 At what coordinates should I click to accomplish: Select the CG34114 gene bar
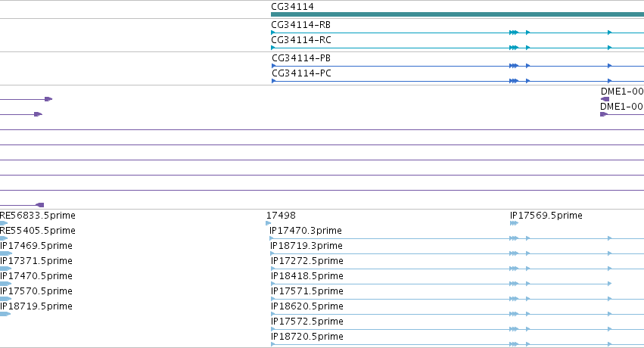(x=457, y=14)
